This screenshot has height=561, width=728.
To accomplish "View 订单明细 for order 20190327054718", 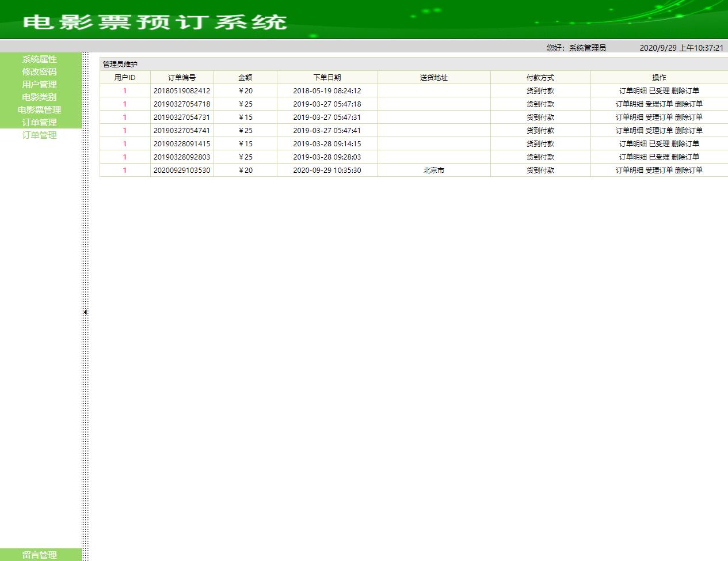I will point(630,104).
